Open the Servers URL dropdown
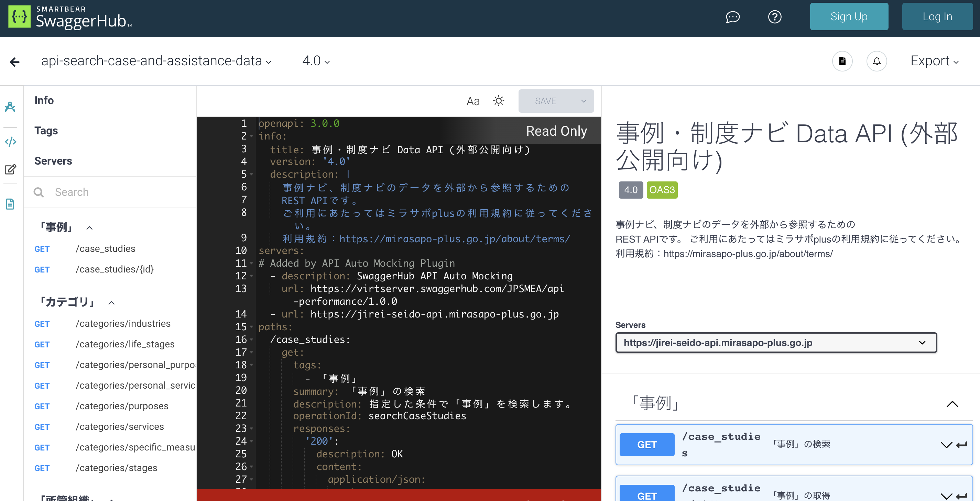 point(922,343)
